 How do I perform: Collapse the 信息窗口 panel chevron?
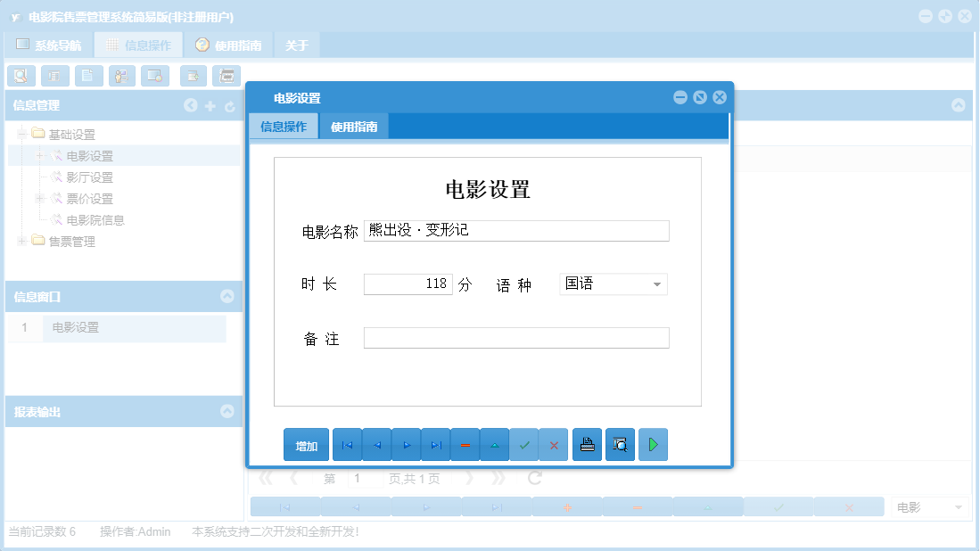pos(228,297)
